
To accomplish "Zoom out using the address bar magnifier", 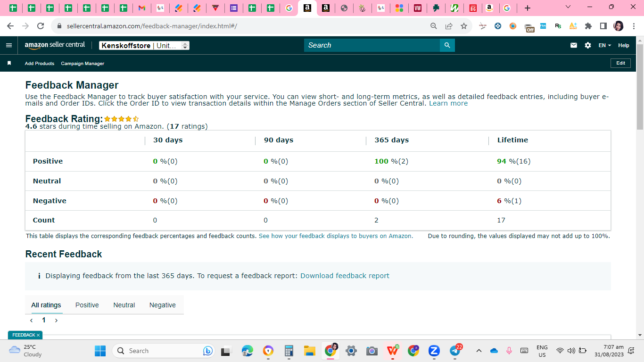I will 434,26.
